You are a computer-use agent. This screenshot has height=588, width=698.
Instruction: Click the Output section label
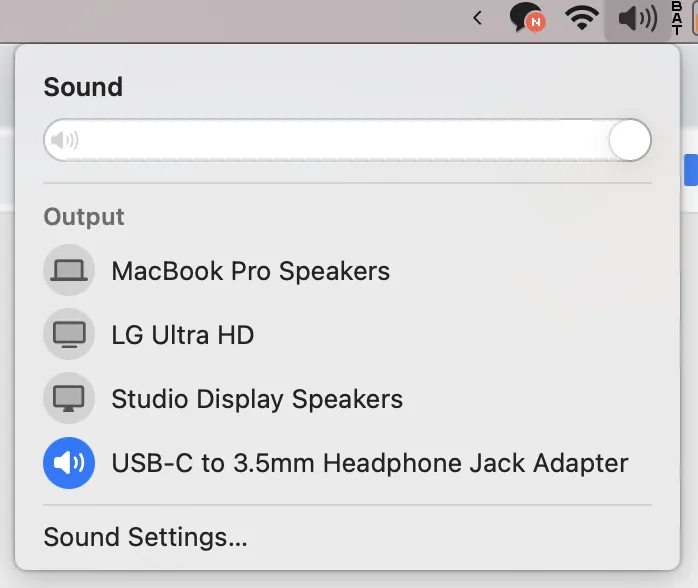click(84, 217)
